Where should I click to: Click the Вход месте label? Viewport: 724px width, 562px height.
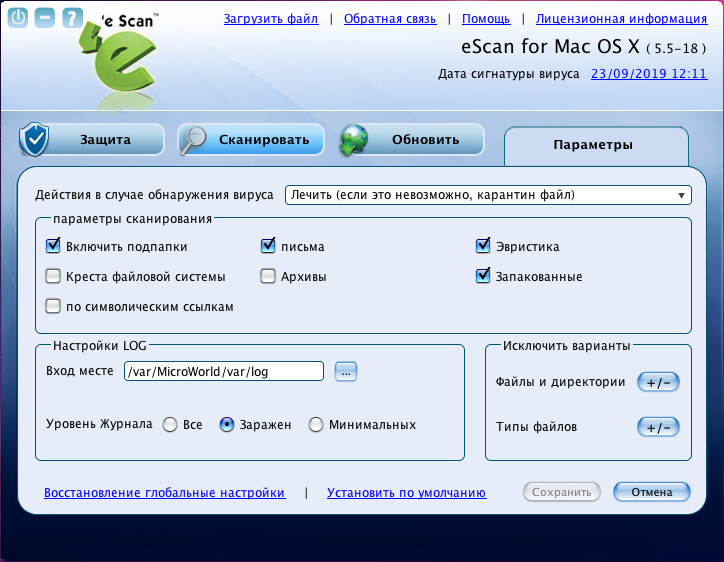[79, 371]
